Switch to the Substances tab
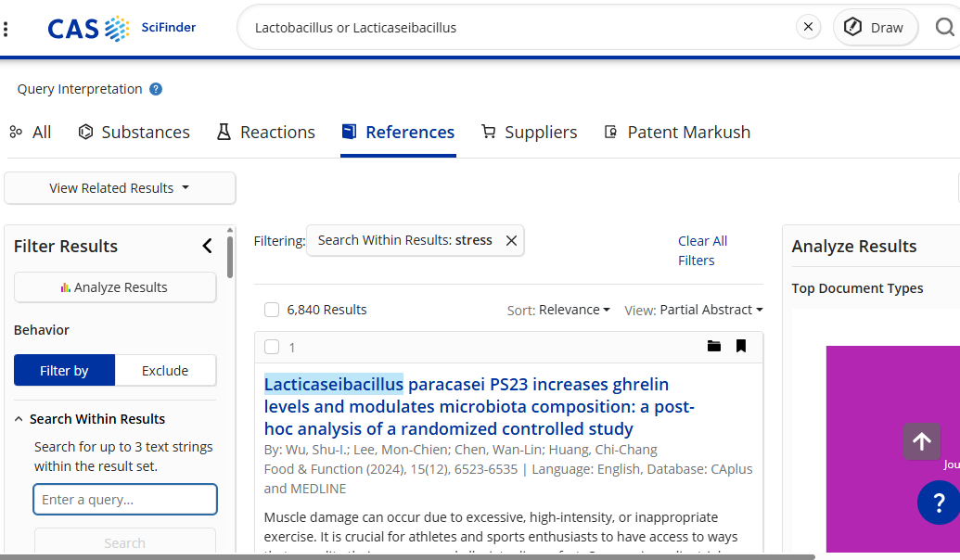Viewport: 960px width, 560px height. (134, 132)
